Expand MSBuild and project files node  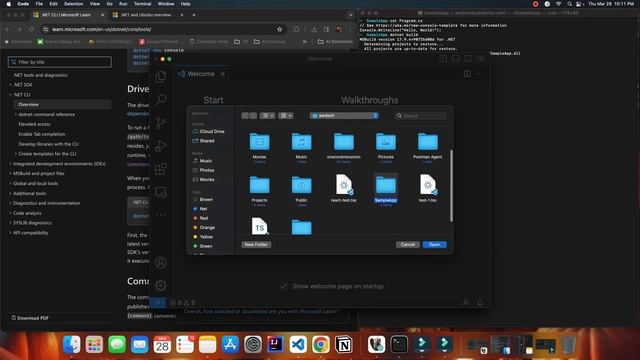click(11, 173)
